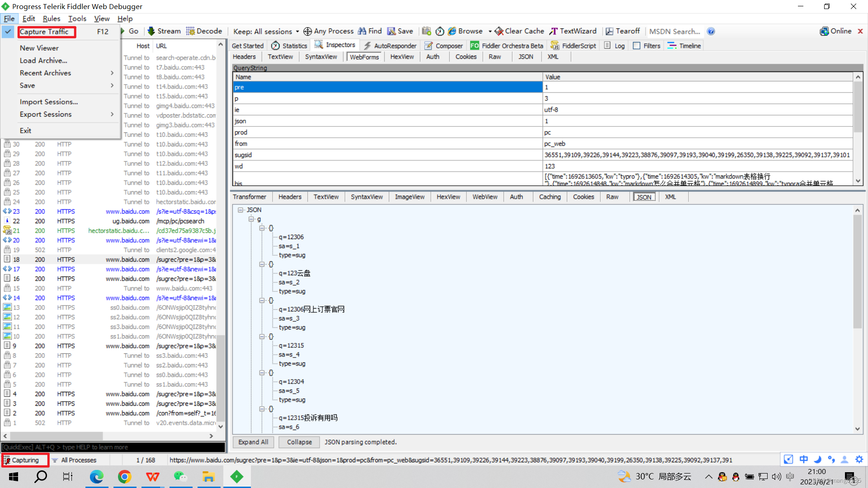Collapse the g tree node
868x488 pixels.
pos(251,219)
